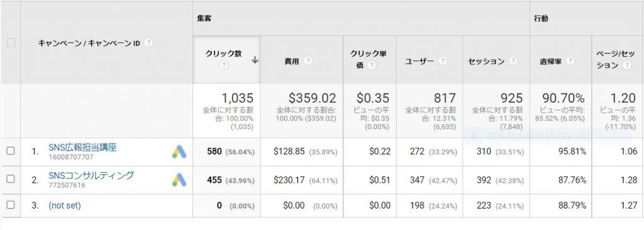Click help icon for クリック単価 column
The image size is (644, 230).
[x=372, y=65]
